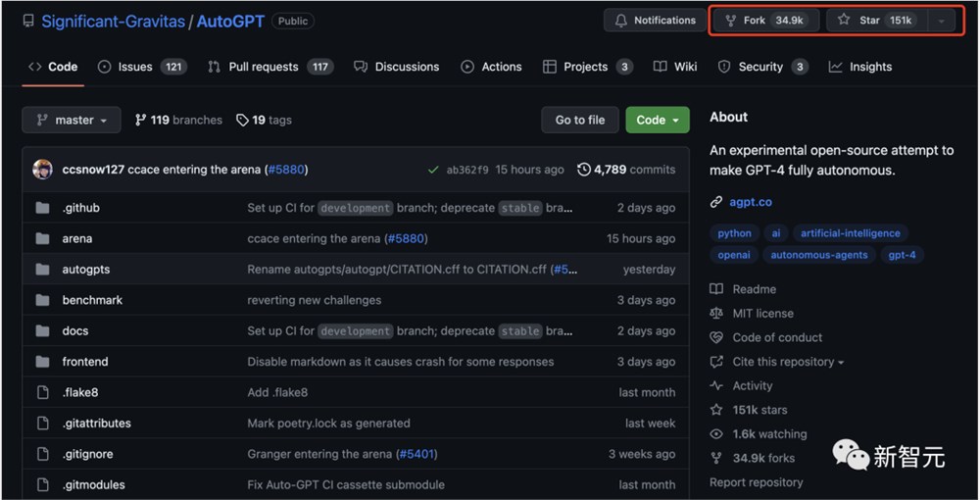
Task: Open the Security tab
Action: [x=762, y=67]
